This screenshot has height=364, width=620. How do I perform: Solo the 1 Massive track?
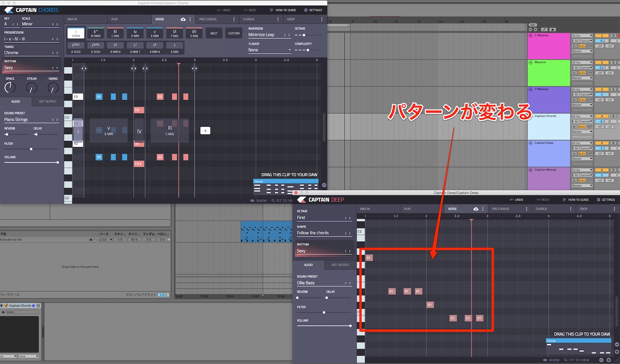click(x=613, y=36)
